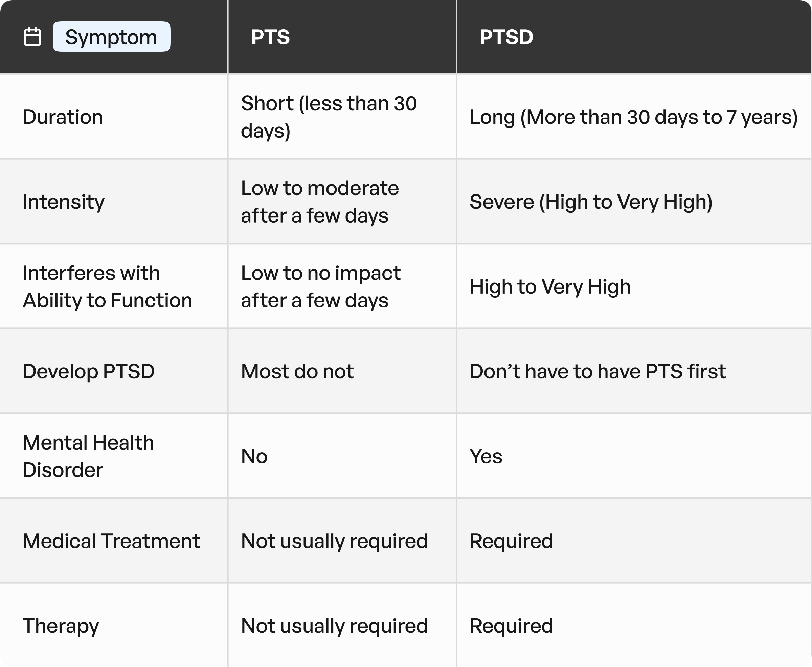Select 'Don't have to have PTS first' cell

click(x=597, y=371)
